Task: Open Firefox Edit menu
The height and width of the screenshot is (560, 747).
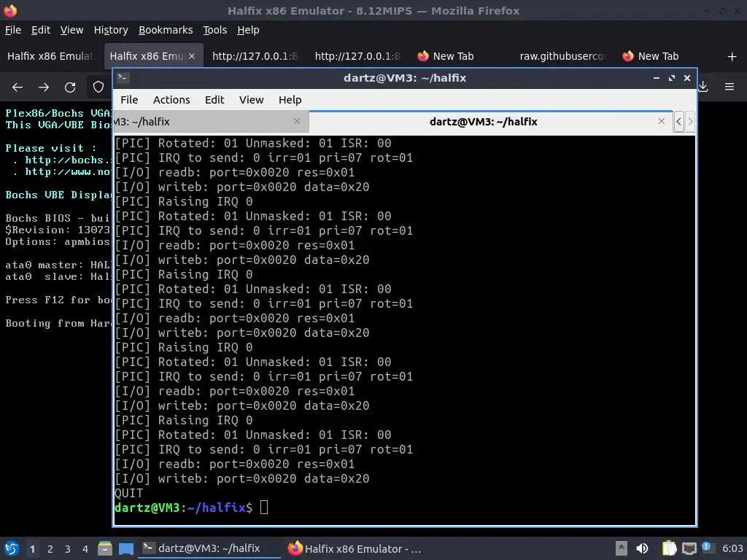Action: pyautogui.click(x=41, y=30)
